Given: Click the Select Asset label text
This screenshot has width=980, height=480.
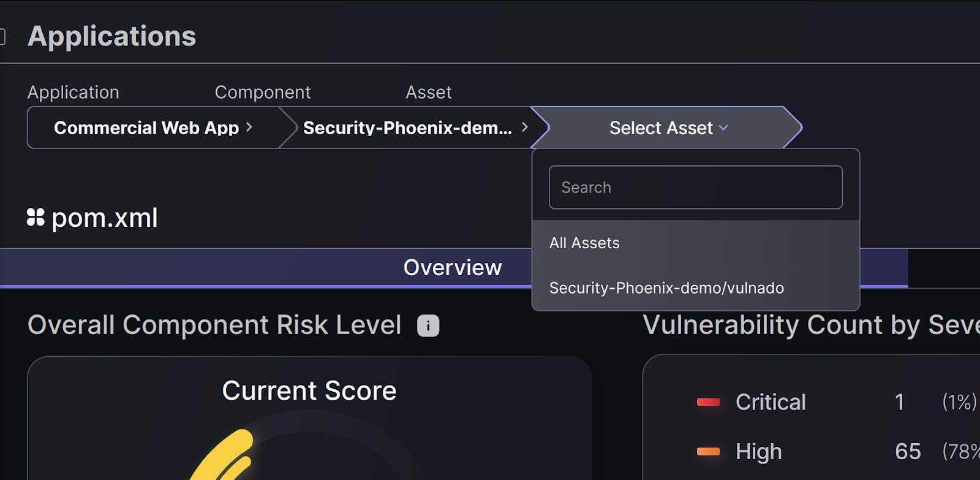Looking at the screenshot, I should 660,128.
